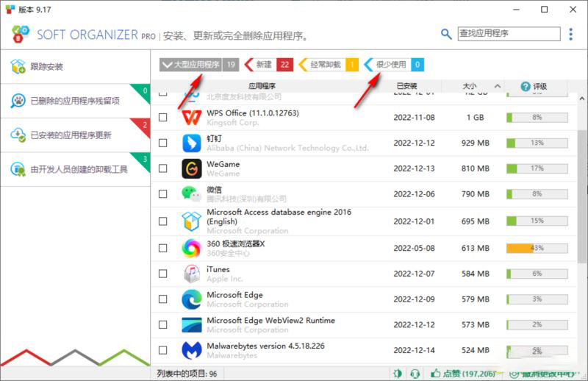The width and height of the screenshot is (588, 381).
Task: Click the 列表中的项目: 96 status text
Action: click(187, 374)
